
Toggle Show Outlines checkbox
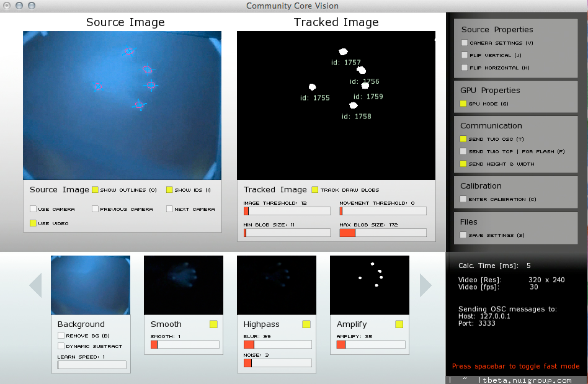[95, 190]
